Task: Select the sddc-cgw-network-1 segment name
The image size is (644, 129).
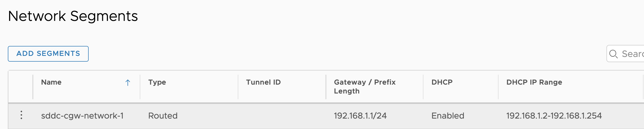Action: pyautogui.click(x=82, y=116)
